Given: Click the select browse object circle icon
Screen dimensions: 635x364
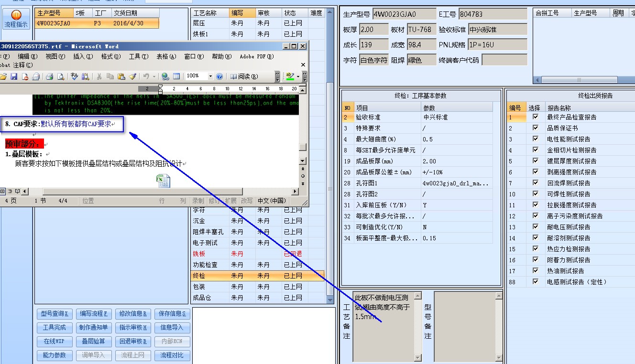Looking at the screenshot, I should 303,176.
